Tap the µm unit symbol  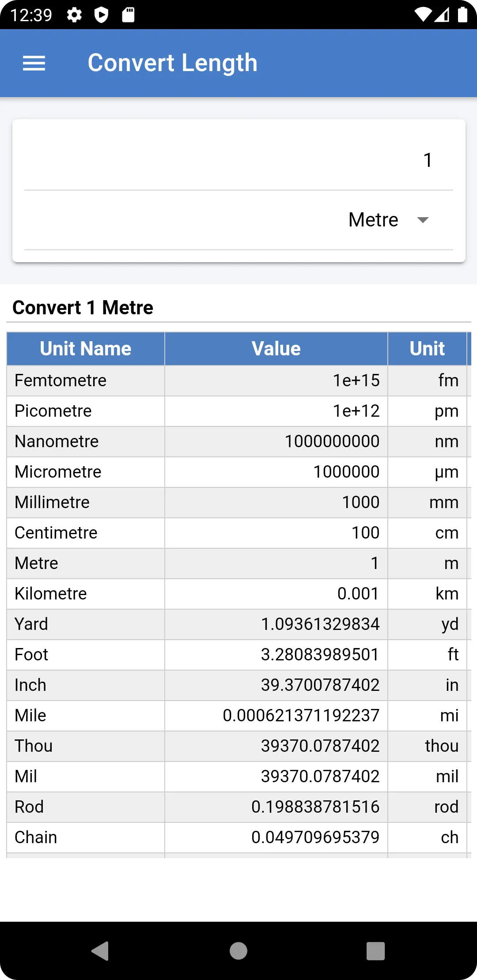click(x=447, y=473)
